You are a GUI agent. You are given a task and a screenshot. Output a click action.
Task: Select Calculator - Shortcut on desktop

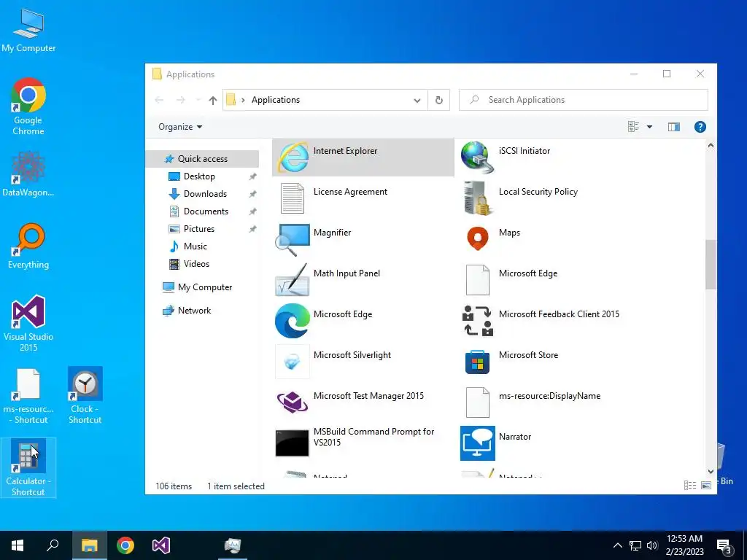[x=28, y=467]
